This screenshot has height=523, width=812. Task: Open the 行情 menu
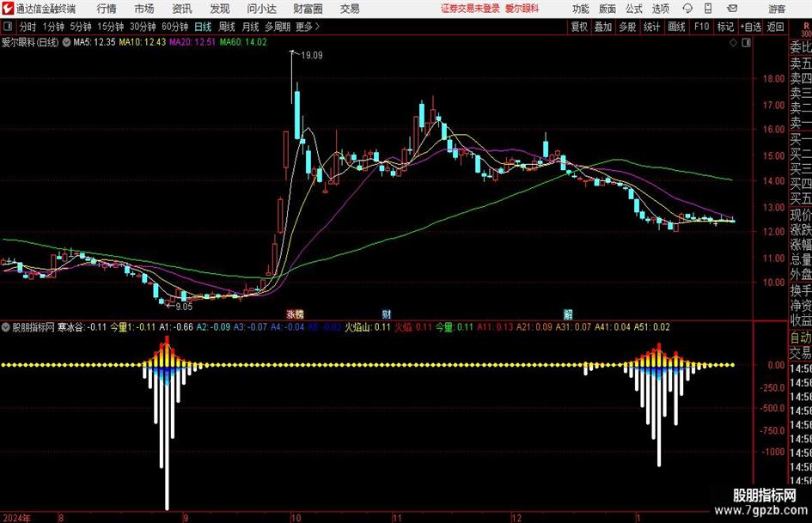pos(107,9)
